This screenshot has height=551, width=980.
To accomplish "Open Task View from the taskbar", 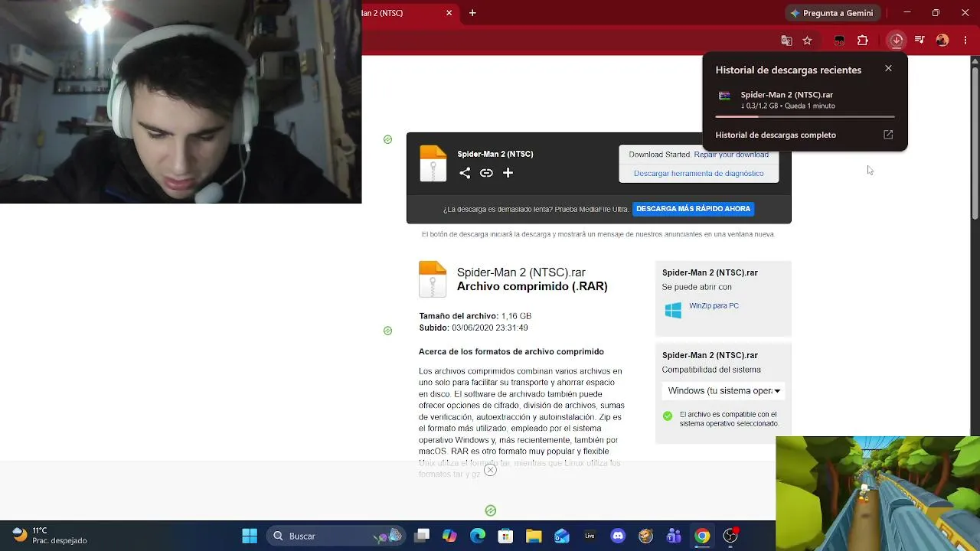I will [422, 536].
